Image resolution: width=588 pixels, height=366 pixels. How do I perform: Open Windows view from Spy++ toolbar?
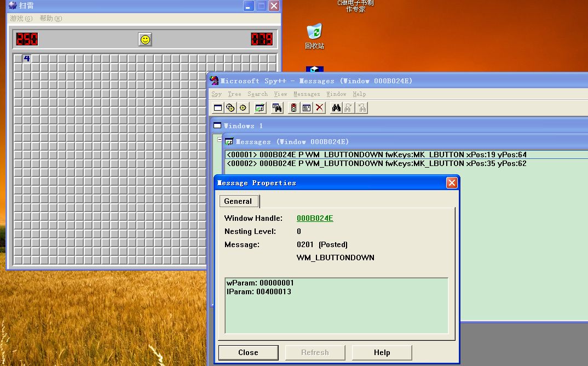[218, 108]
